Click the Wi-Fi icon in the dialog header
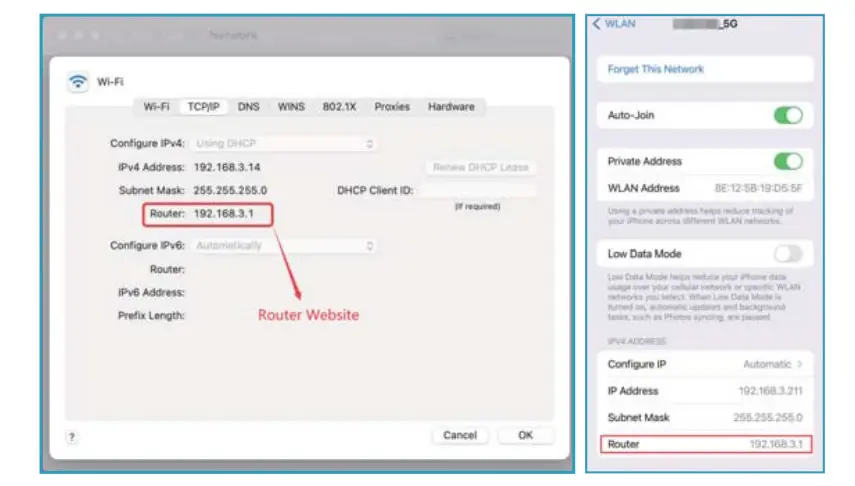Screen dimensions: 855x486 78,82
